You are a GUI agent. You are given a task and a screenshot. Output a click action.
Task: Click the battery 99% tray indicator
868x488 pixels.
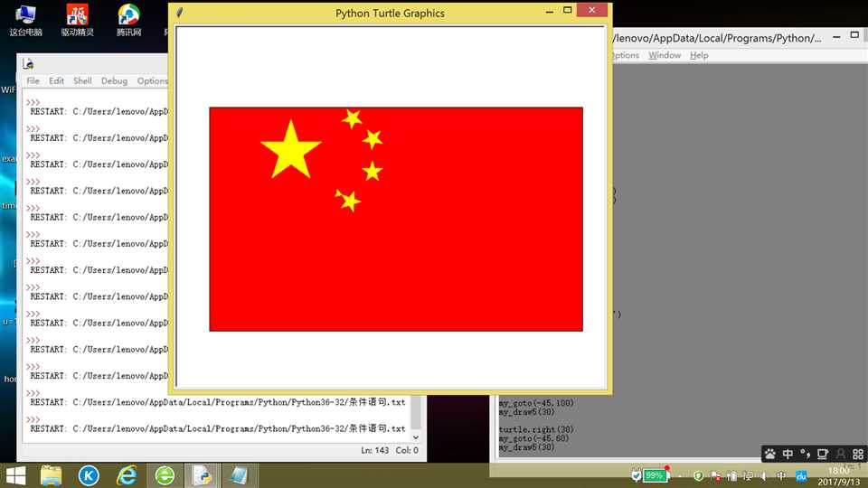656,475
